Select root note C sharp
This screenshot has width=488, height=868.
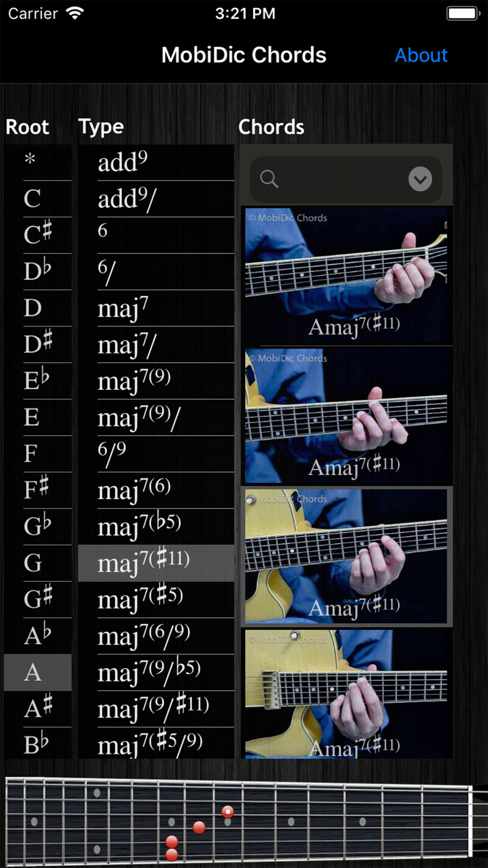click(38, 235)
